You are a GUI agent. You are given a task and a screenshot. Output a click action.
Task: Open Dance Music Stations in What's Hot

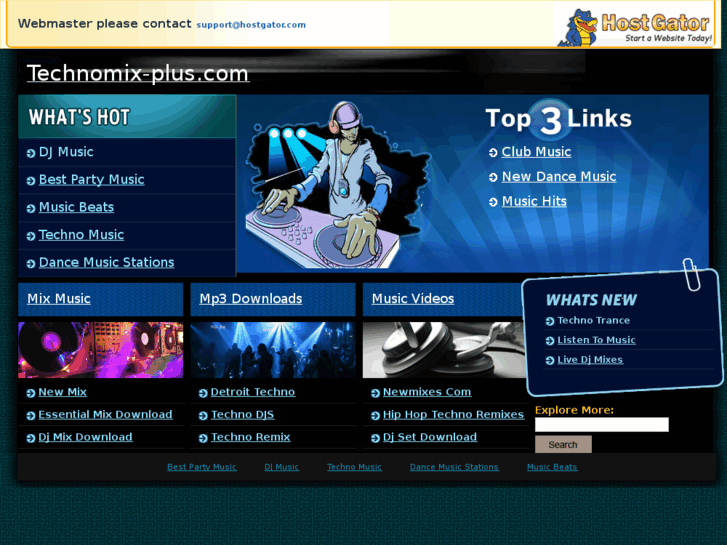click(x=107, y=263)
